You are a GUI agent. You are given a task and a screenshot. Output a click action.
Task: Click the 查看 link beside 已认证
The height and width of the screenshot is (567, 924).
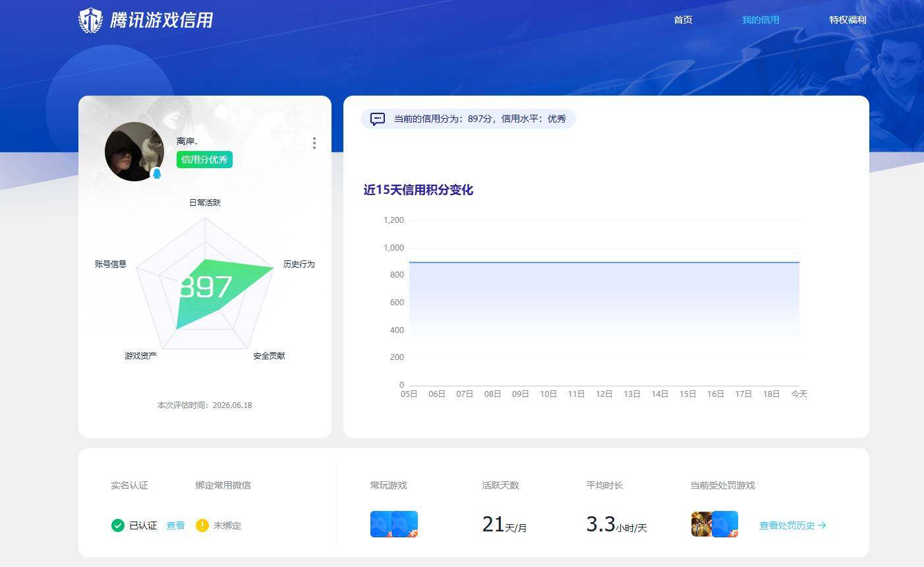coord(175,525)
